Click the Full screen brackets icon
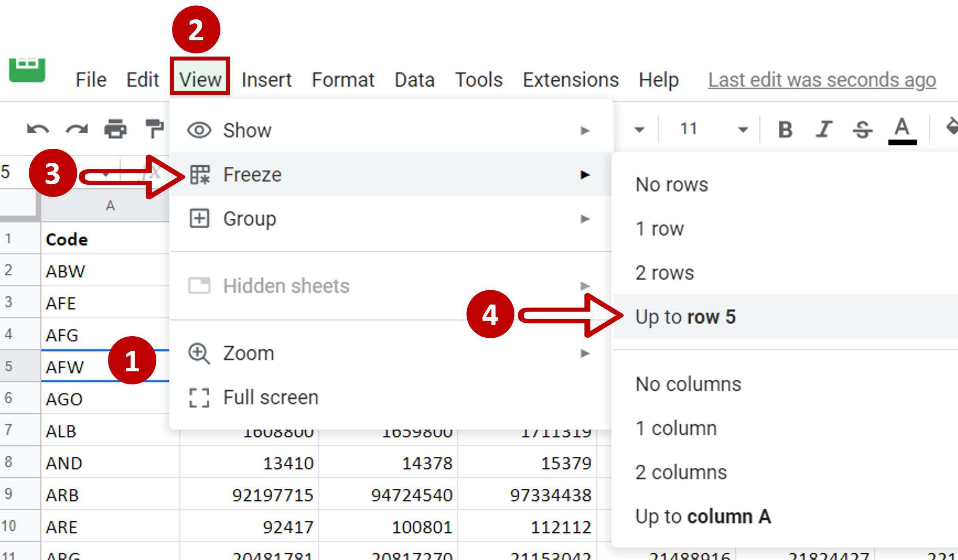Image resolution: width=958 pixels, height=560 pixels. pos(199,397)
